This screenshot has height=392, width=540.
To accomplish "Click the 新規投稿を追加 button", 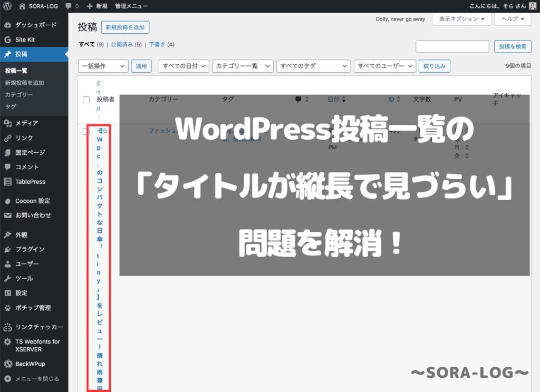I will point(126,27).
